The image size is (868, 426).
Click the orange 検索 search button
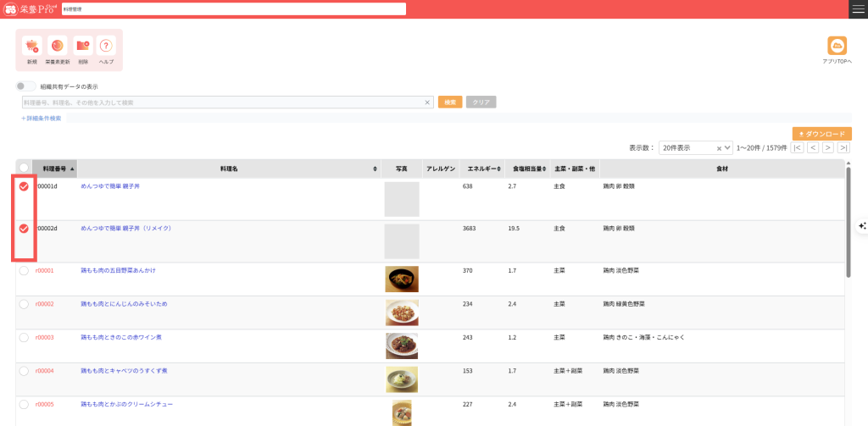click(x=449, y=102)
